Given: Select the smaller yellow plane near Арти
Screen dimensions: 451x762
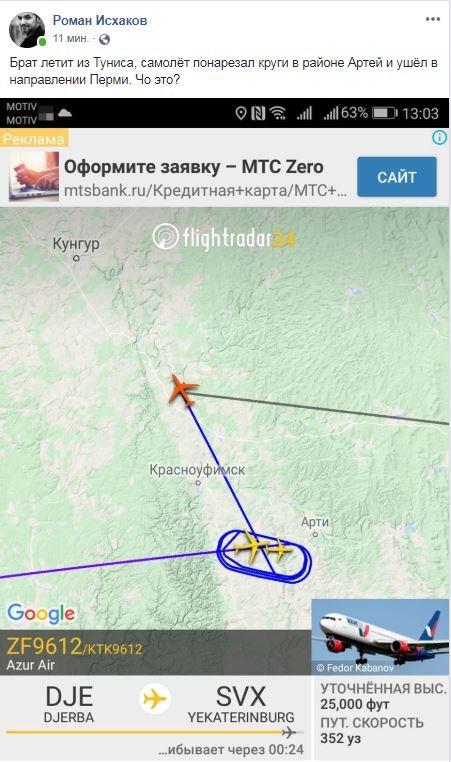Looking at the screenshot, I should tap(279, 551).
